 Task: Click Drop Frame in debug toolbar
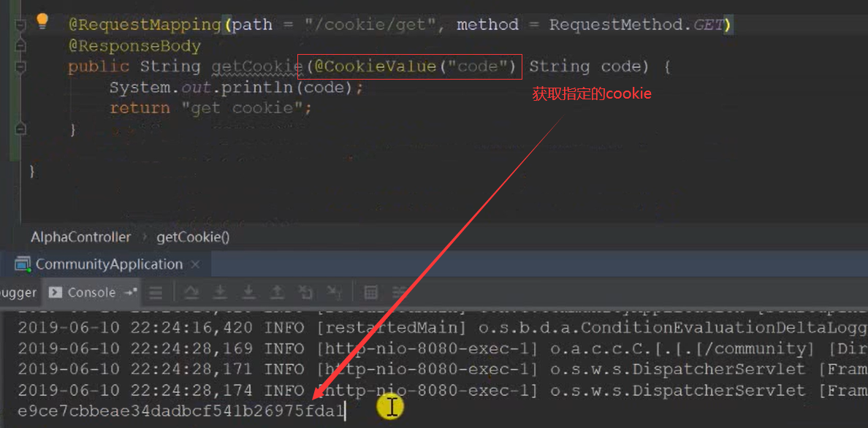[305, 292]
